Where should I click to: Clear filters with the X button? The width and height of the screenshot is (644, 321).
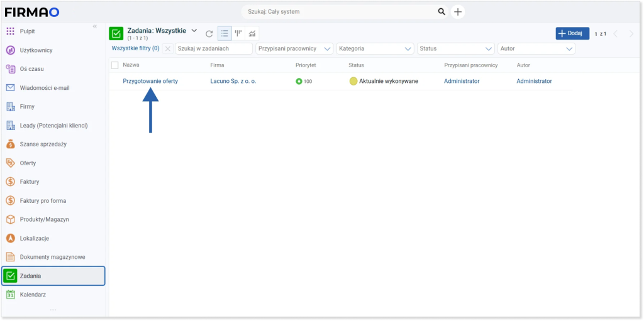[x=168, y=48]
